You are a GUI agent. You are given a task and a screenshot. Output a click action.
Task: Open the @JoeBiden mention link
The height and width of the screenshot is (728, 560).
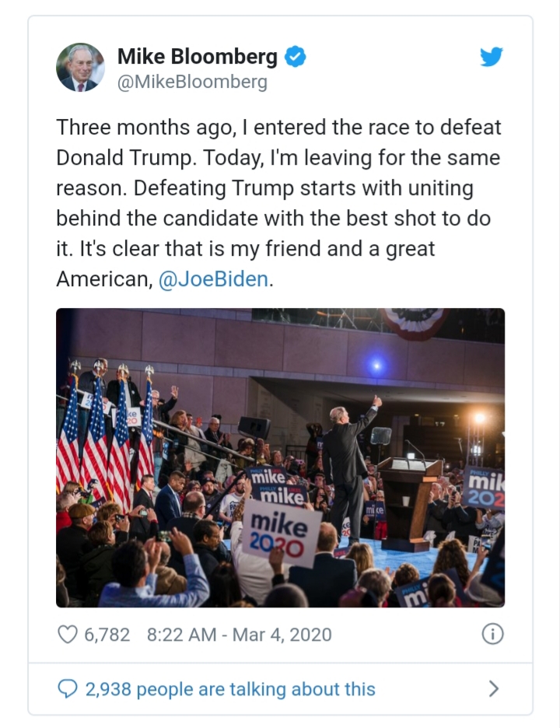pos(213,280)
